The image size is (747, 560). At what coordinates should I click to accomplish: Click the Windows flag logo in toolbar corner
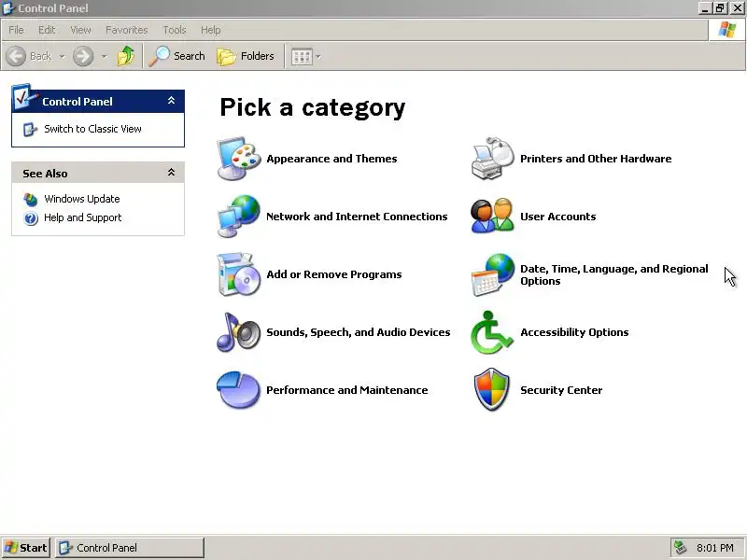pyautogui.click(x=727, y=30)
